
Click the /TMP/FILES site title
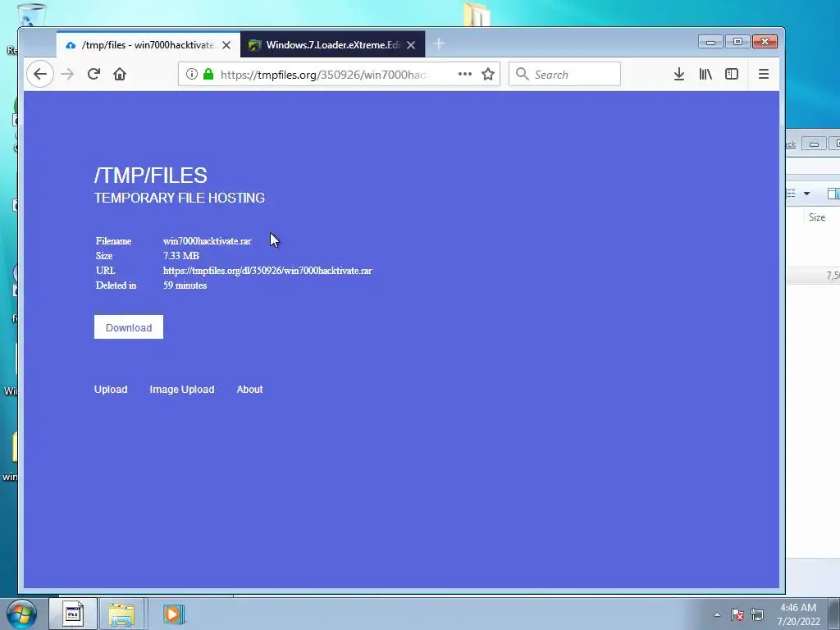151,176
